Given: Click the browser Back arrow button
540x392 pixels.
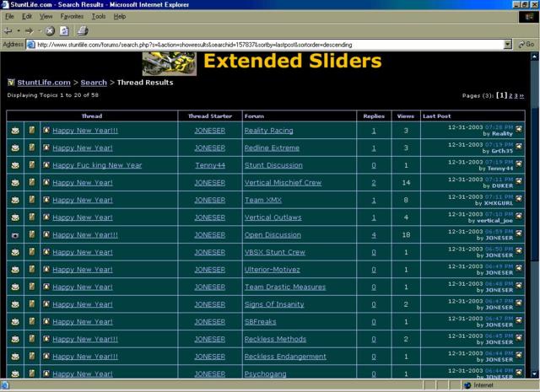Looking at the screenshot, I should pos(8,30).
